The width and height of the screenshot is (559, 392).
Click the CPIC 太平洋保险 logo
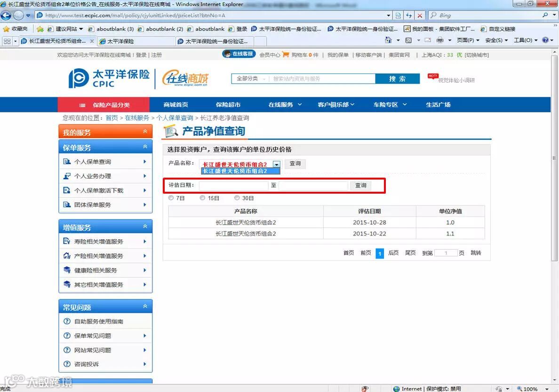109,78
